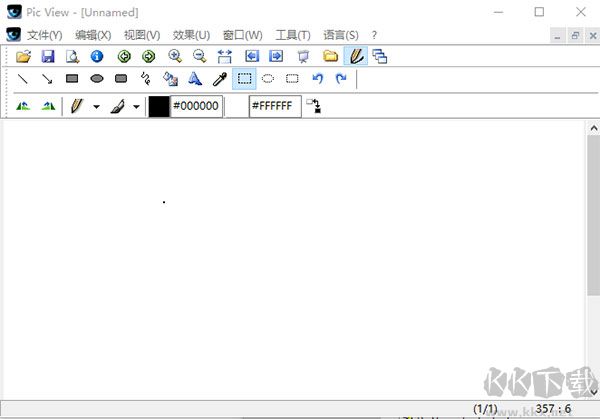Open the 视图(V) menu
This screenshot has height=419, width=600.
click(142, 35)
